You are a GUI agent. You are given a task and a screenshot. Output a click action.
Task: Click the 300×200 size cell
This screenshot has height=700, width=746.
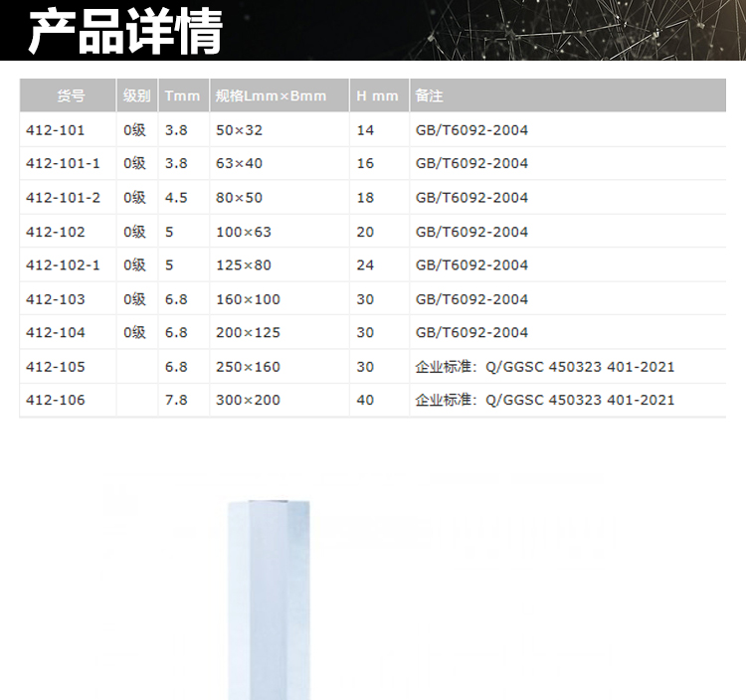[x=248, y=400]
